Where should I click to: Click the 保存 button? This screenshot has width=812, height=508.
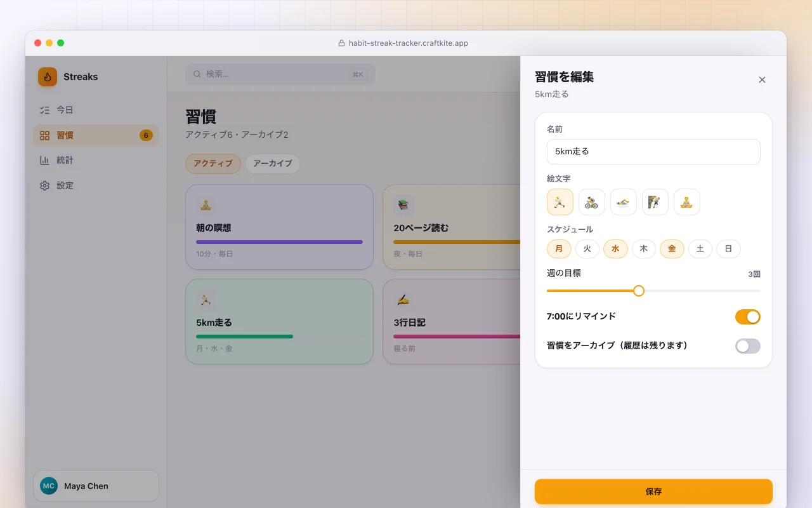coord(653,491)
